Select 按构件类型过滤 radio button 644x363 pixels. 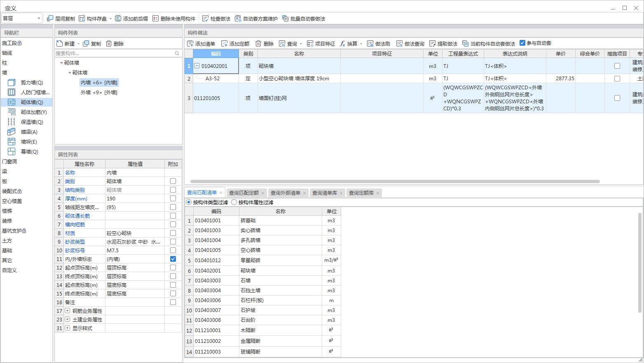tap(189, 202)
